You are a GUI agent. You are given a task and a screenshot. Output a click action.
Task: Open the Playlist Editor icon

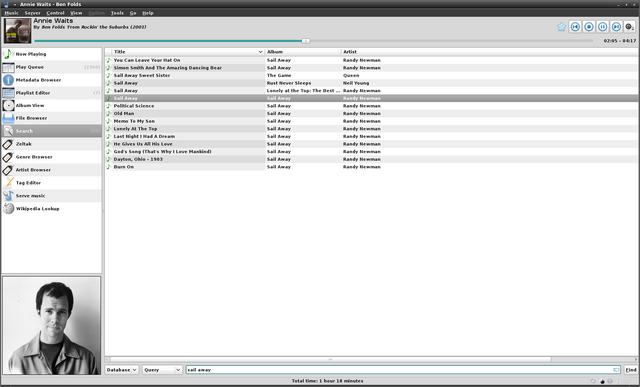click(8, 93)
